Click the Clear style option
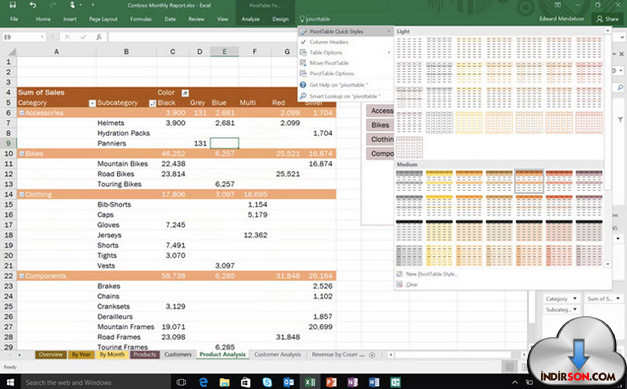The width and height of the screenshot is (627, 389). [411, 285]
